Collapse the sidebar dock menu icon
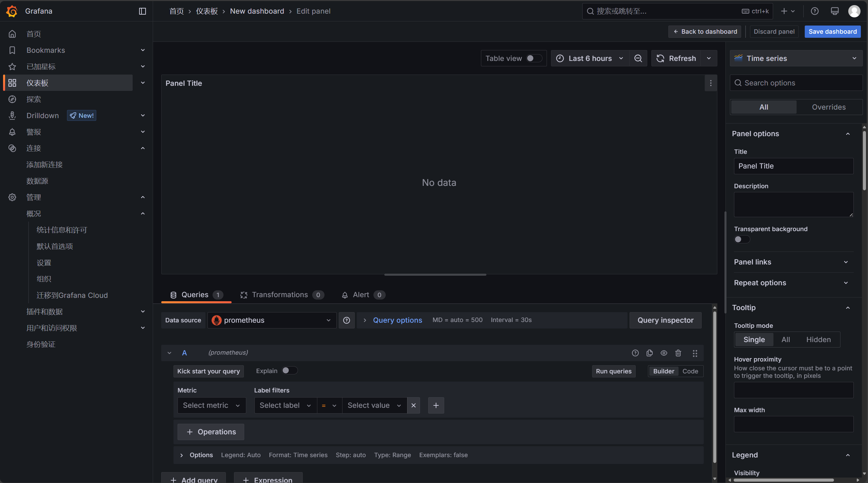868x483 pixels. tap(143, 11)
